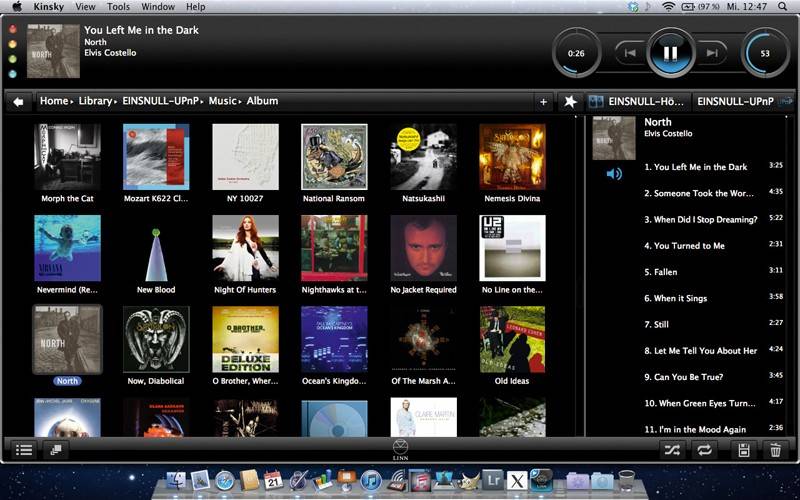Select the Ocean's Kingdo... album
This screenshot has height=500, width=800.
(x=334, y=339)
